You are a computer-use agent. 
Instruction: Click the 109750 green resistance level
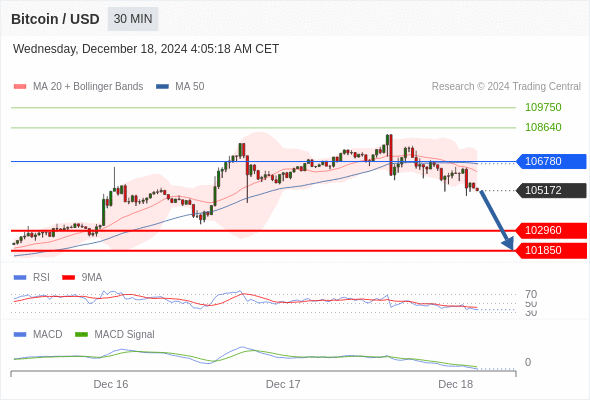point(543,107)
